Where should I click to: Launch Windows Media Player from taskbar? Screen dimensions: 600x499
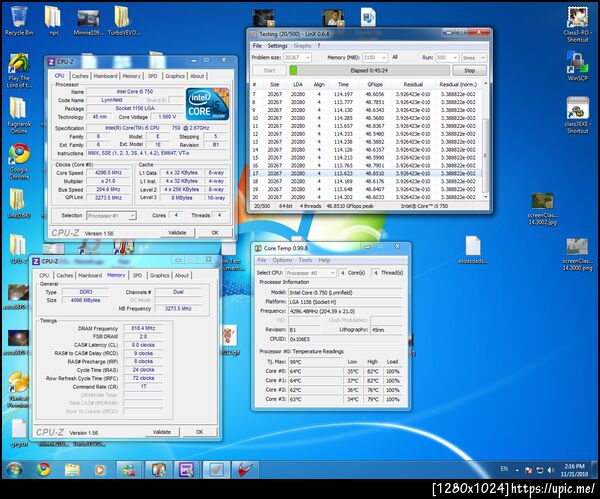pyautogui.click(x=99, y=470)
